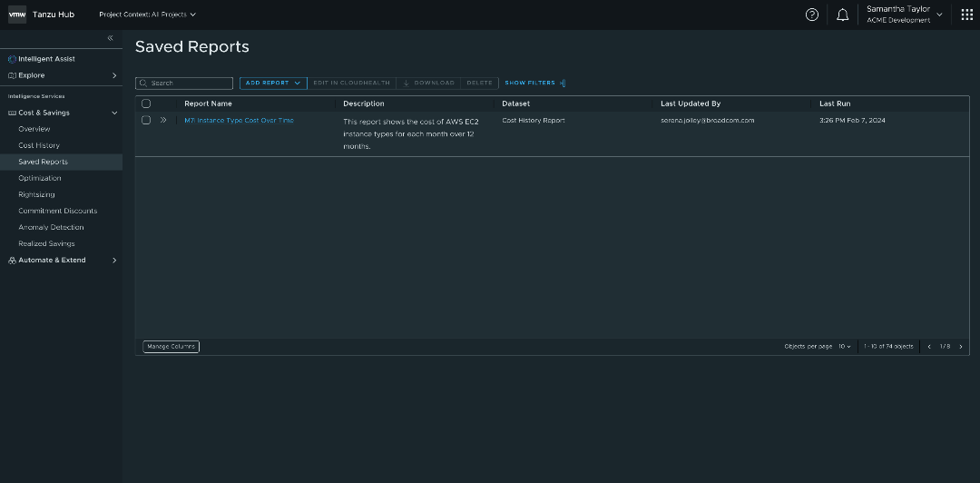Click the Manage Columns button
This screenshot has width=980, height=483.
click(x=171, y=347)
